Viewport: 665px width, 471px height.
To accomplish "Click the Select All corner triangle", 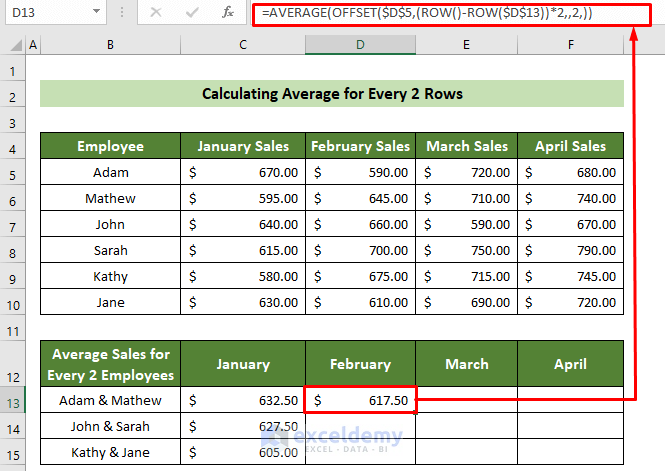I will click(x=16, y=45).
